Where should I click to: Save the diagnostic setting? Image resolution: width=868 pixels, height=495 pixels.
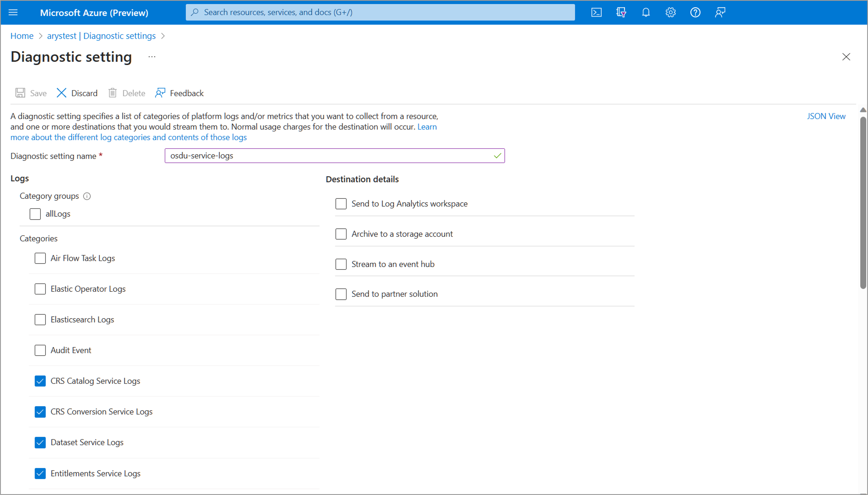(31, 93)
